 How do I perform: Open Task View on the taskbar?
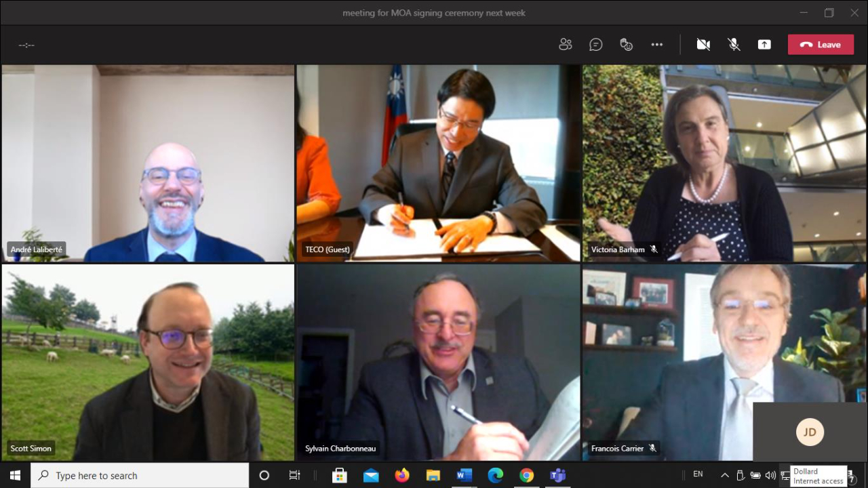click(294, 475)
